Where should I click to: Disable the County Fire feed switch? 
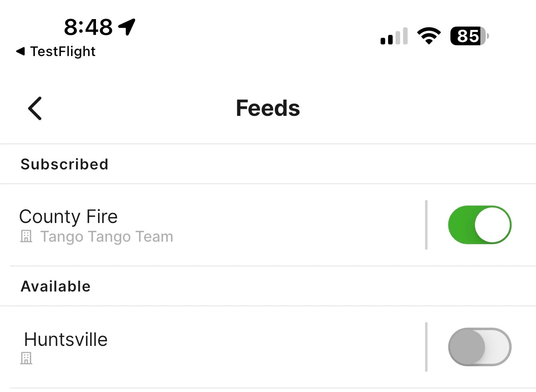(x=479, y=225)
